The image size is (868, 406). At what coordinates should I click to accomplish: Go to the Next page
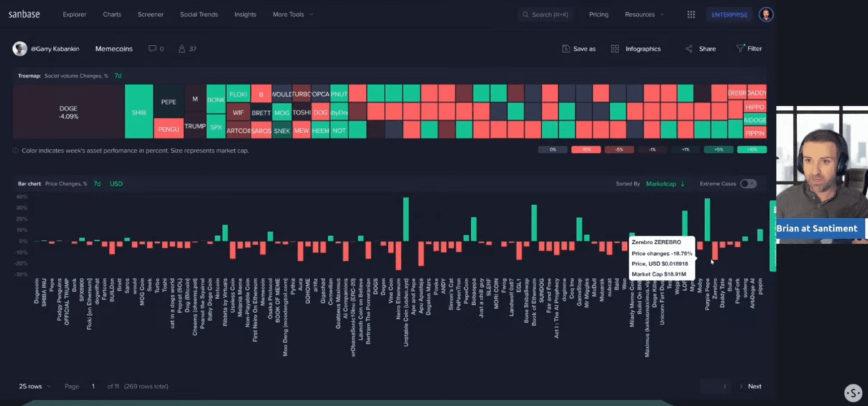(754, 386)
